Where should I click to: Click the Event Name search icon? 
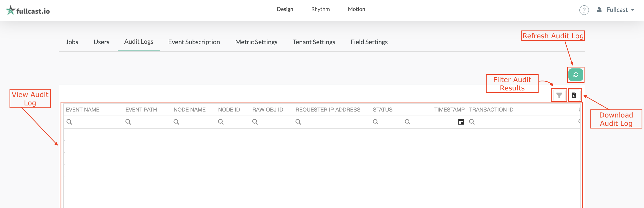click(x=69, y=122)
